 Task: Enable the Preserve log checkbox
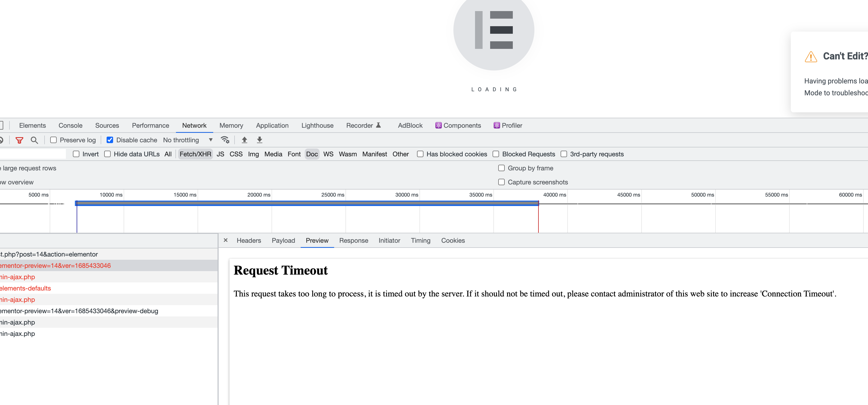(54, 140)
